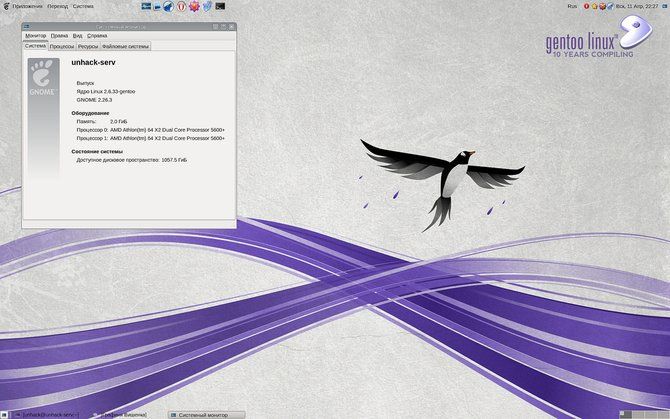
Task: Open the Монитор menu in System Monitor
Action: 36,35
